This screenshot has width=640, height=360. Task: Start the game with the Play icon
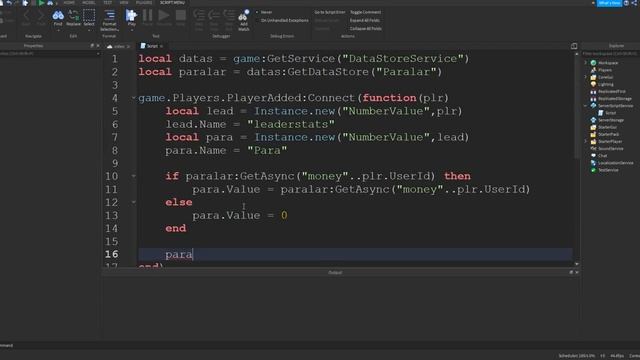pos(131,16)
